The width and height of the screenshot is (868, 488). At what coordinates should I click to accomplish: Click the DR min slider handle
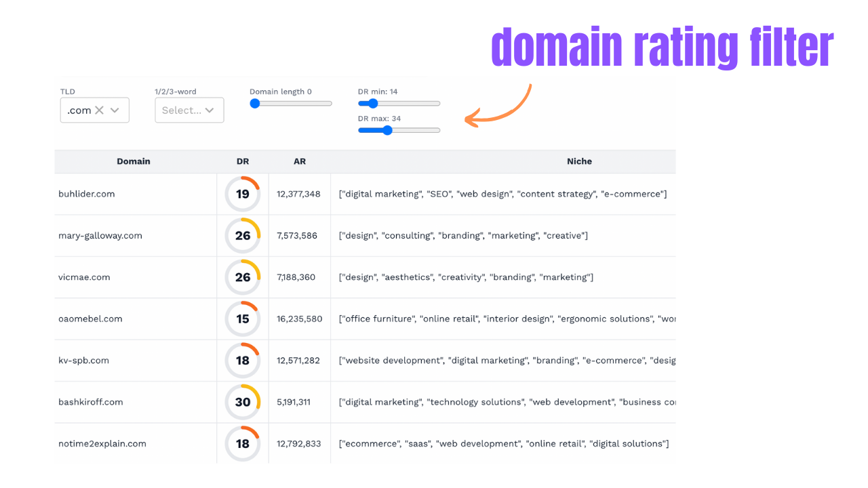point(372,104)
